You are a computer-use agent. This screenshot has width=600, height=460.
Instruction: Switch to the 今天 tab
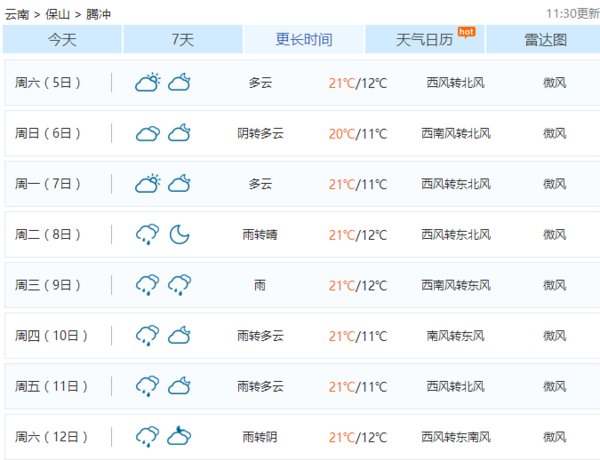tap(62, 40)
